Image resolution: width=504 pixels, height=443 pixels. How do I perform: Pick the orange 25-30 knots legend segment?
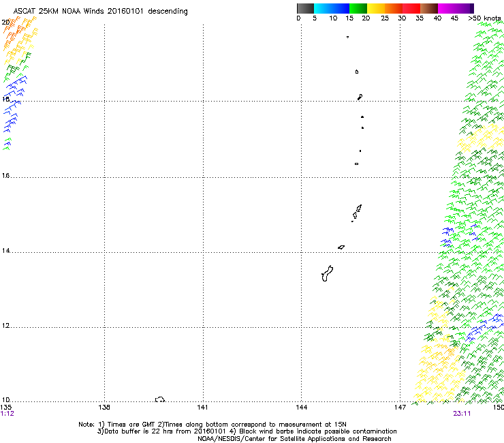click(x=394, y=8)
